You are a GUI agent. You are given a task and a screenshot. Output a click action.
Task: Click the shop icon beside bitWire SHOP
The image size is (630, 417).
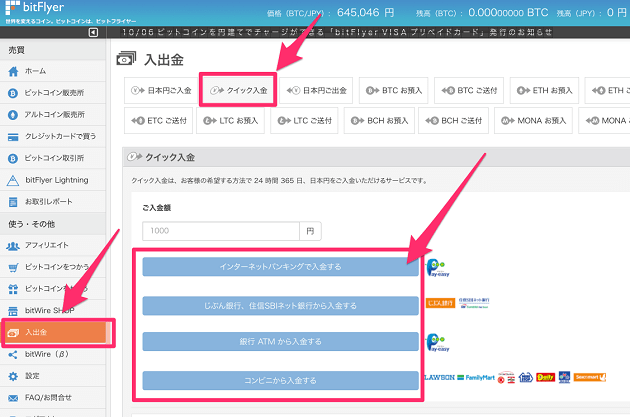click(13, 311)
